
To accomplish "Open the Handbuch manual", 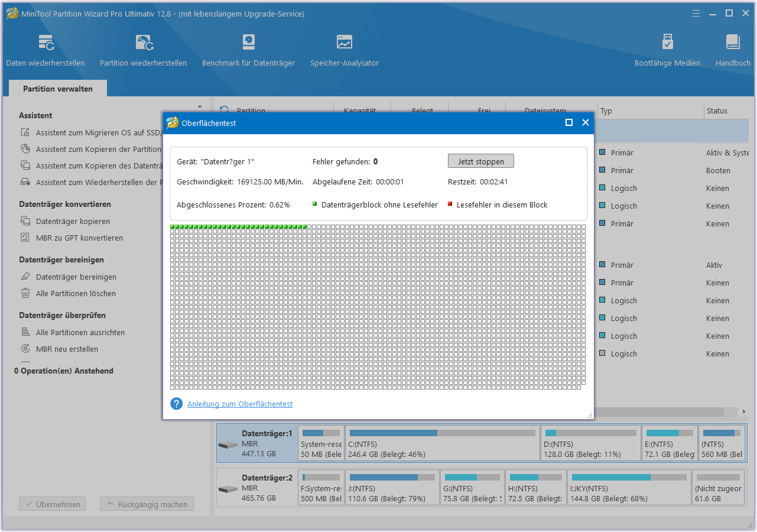I will [733, 50].
